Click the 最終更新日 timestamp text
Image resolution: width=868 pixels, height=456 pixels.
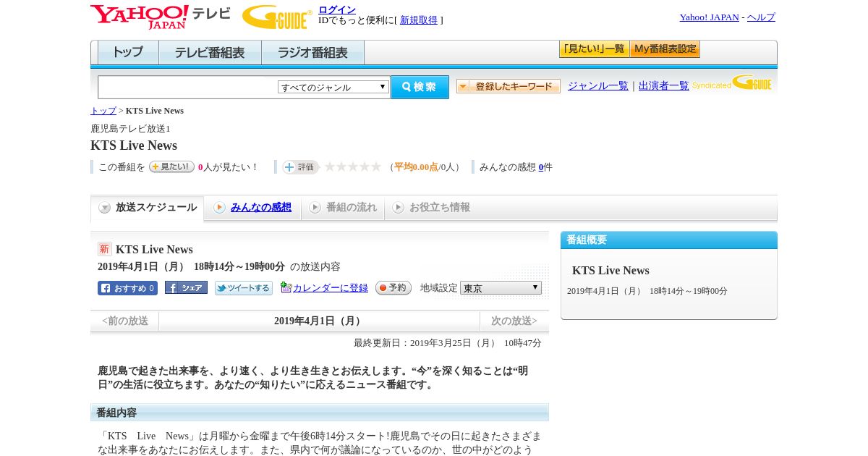[448, 343]
